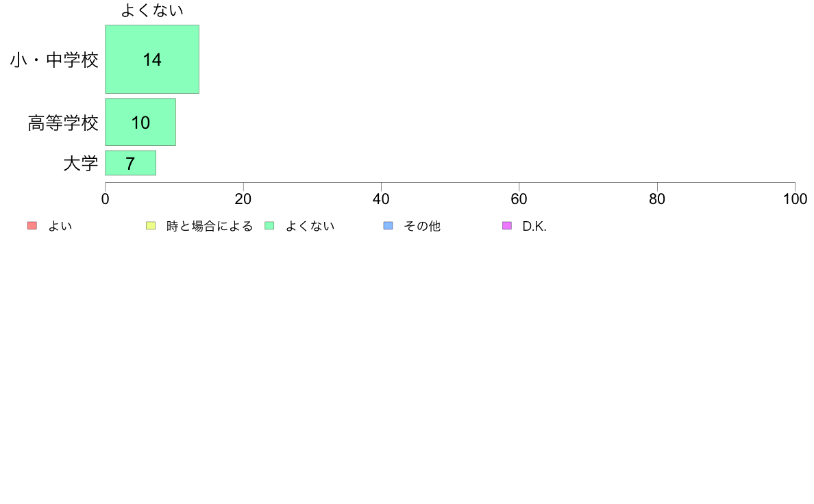Click the green よくない legend swatch
814x504 pixels.
(269, 226)
